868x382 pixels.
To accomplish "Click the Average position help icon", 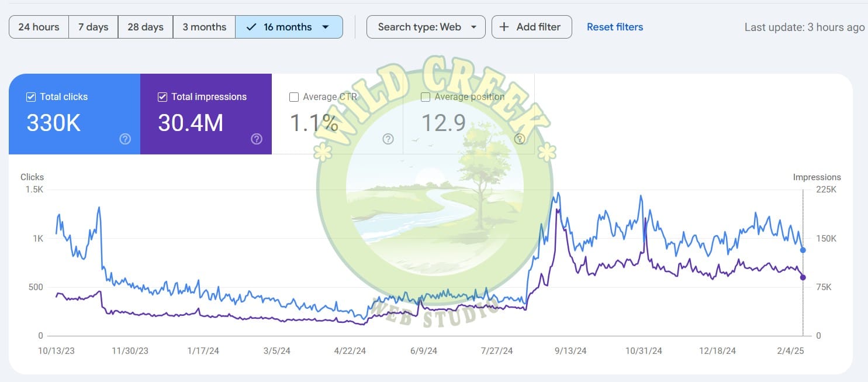I will pos(520,139).
